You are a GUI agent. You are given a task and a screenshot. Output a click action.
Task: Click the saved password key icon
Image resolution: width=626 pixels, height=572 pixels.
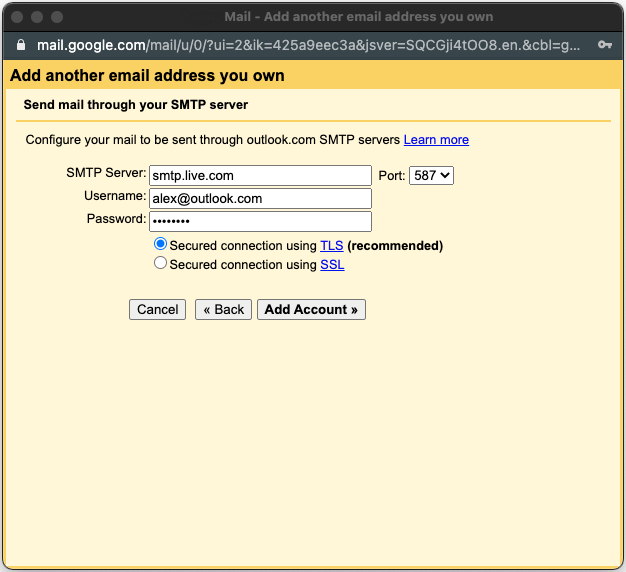click(x=605, y=45)
